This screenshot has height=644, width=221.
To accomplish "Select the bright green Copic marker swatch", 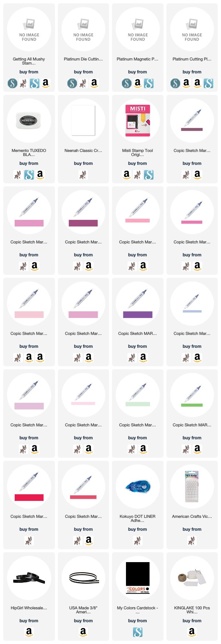I will tap(192, 405).
